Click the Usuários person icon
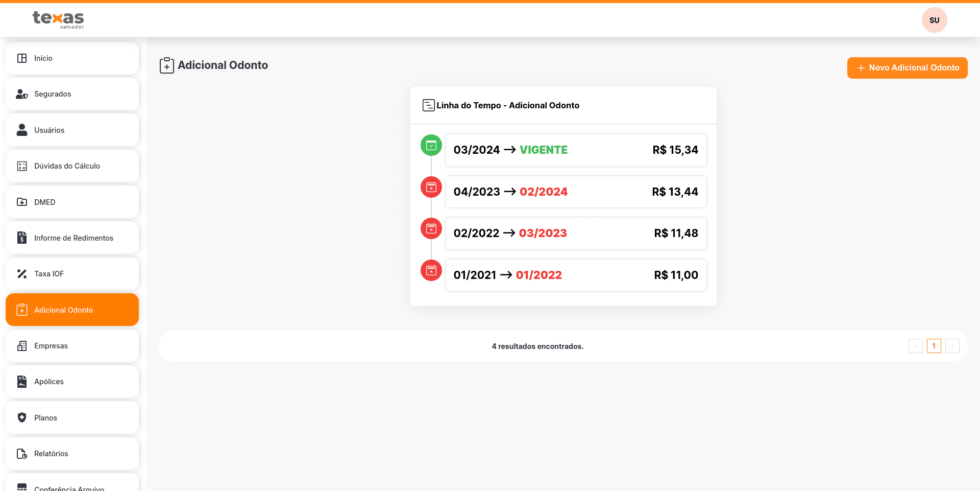The height and width of the screenshot is (491, 980). tap(22, 130)
